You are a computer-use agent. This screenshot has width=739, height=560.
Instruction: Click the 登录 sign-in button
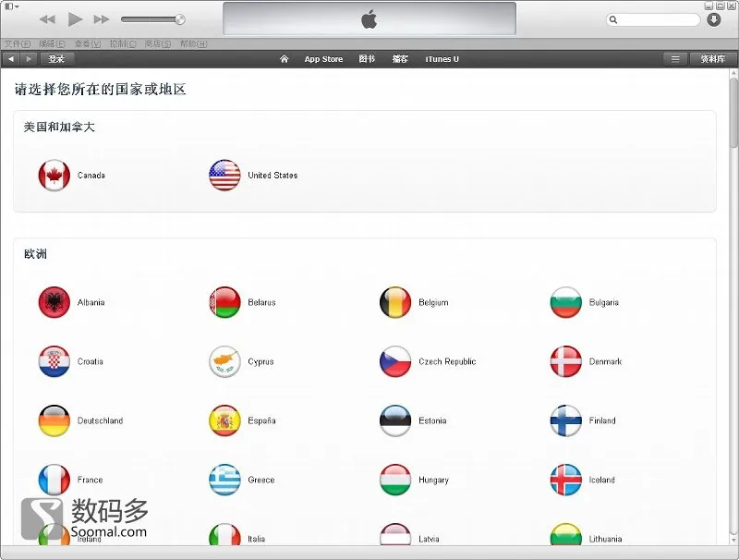[56, 59]
